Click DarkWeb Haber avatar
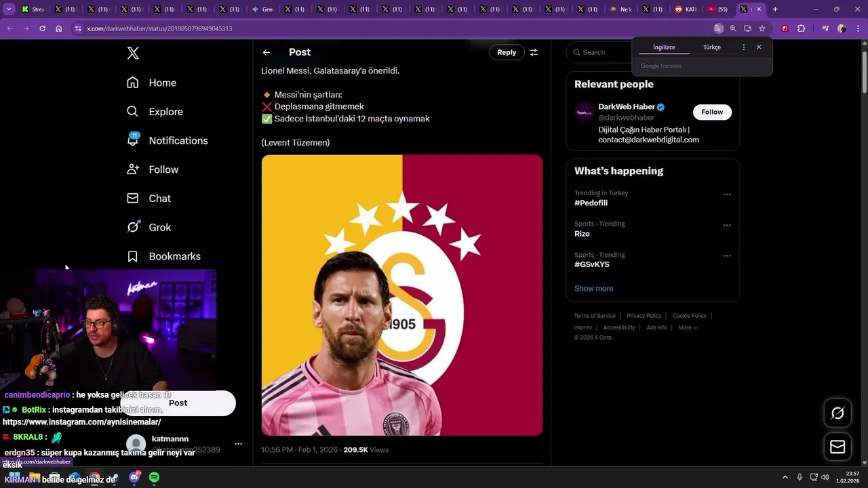Image resolution: width=868 pixels, height=488 pixels. coord(584,113)
